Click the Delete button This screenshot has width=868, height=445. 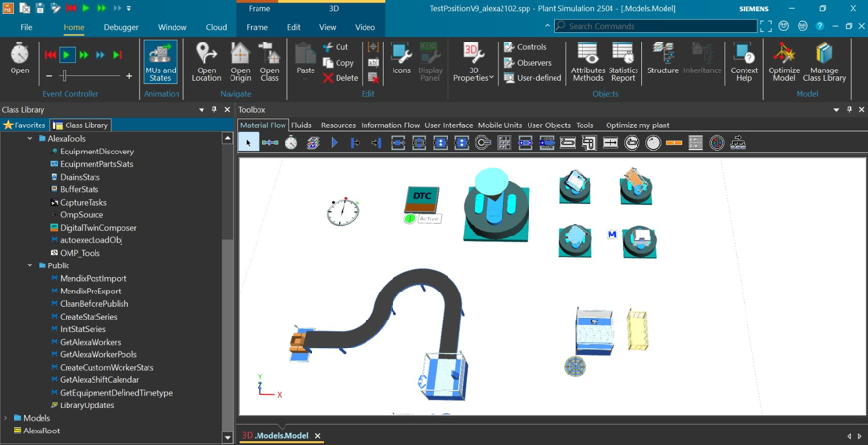point(340,78)
